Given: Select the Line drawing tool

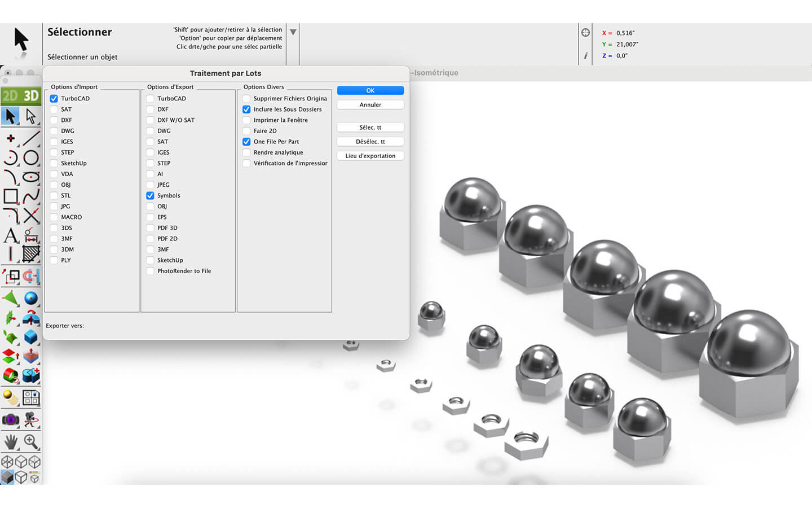Looking at the screenshot, I should [x=31, y=138].
